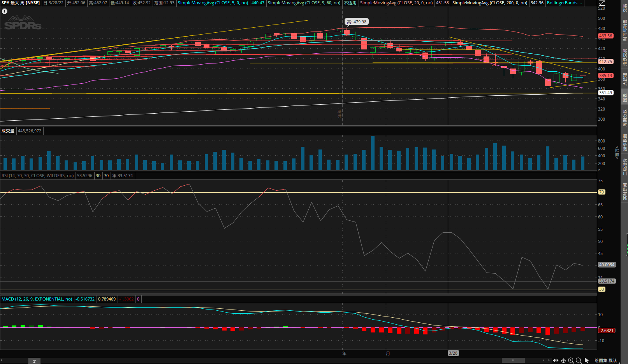The height and width of the screenshot is (364, 628).
Task: Open the 活跃交易 sidebar tab
Action: (x=624, y=57)
